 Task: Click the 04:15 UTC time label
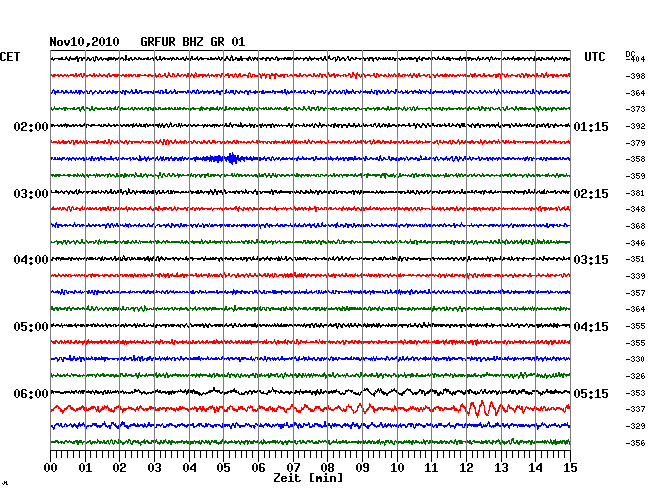591,327
